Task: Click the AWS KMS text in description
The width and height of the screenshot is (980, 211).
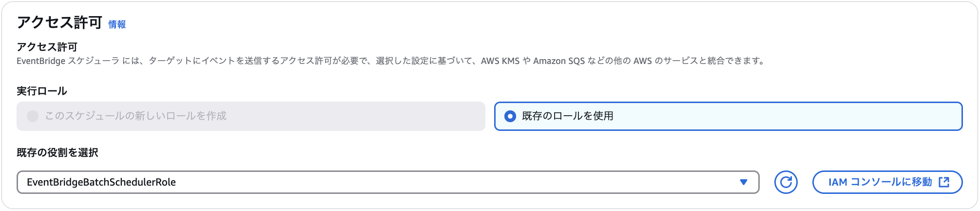Action: pos(500,61)
